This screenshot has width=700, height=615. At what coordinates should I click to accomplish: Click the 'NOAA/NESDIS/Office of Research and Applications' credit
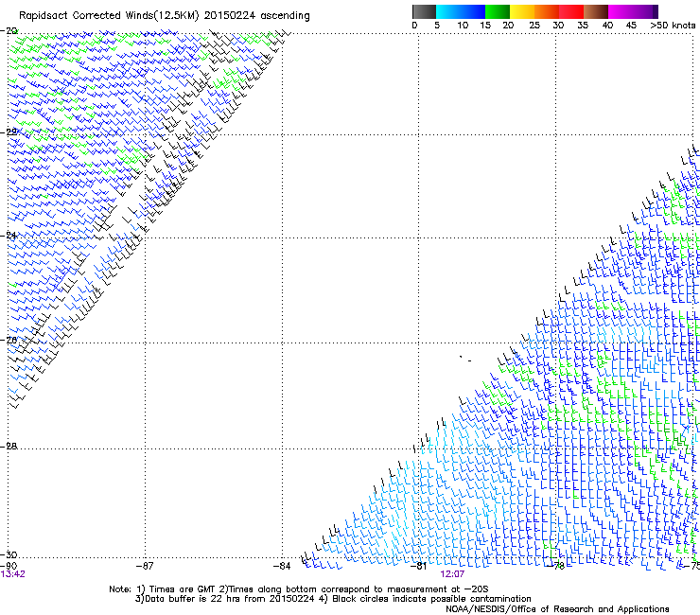pos(557,609)
